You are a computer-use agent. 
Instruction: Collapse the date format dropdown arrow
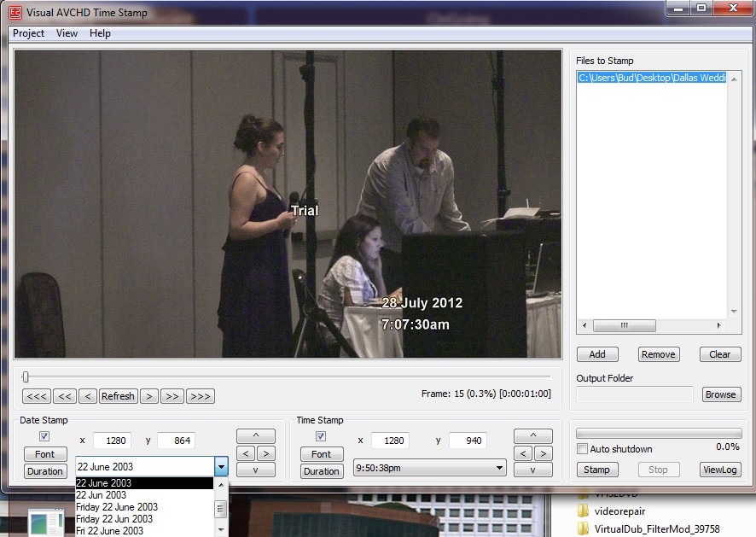(221, 467)
